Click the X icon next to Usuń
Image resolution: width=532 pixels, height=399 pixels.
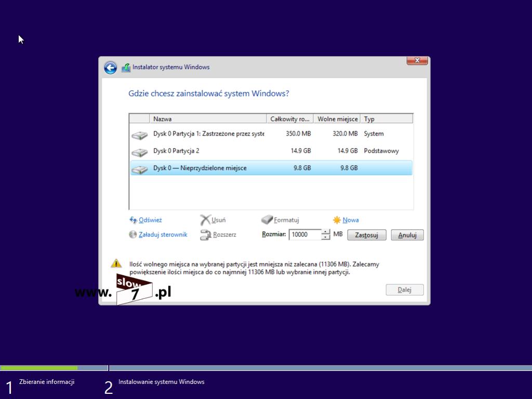205,220
